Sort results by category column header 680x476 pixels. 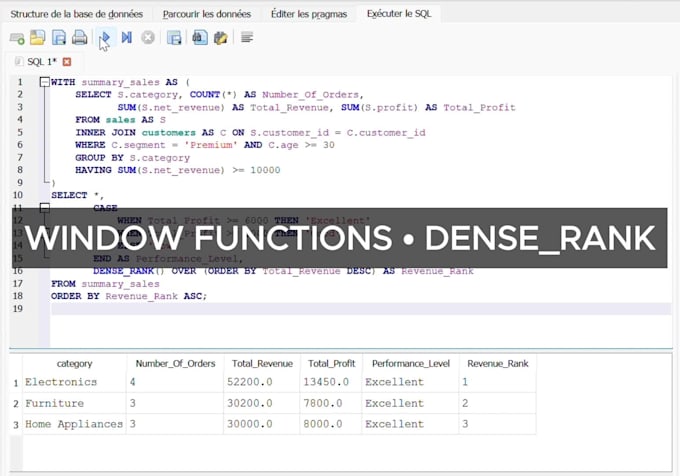[74, 364]
